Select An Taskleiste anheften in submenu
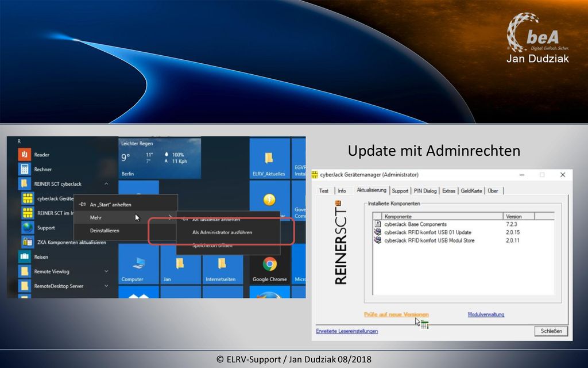The image size is (588, 368). [x=229, y=219]
